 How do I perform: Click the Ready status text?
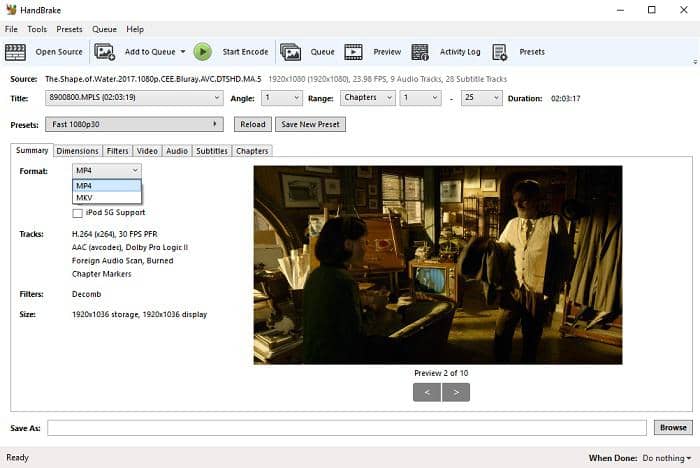tap(17, 458)
